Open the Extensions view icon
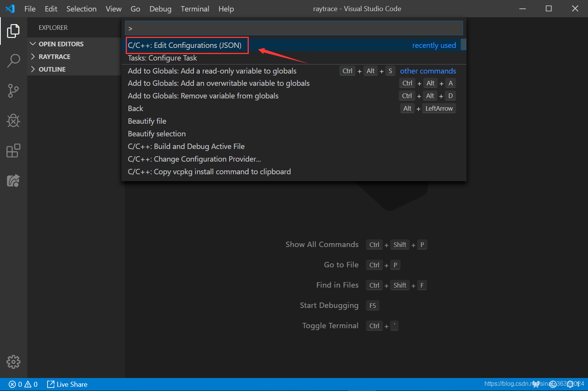 click(x=13, y=151)
